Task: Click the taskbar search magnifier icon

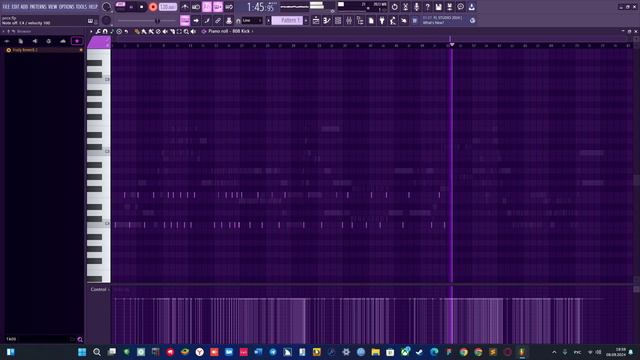Action: click(x=97, y=352)
